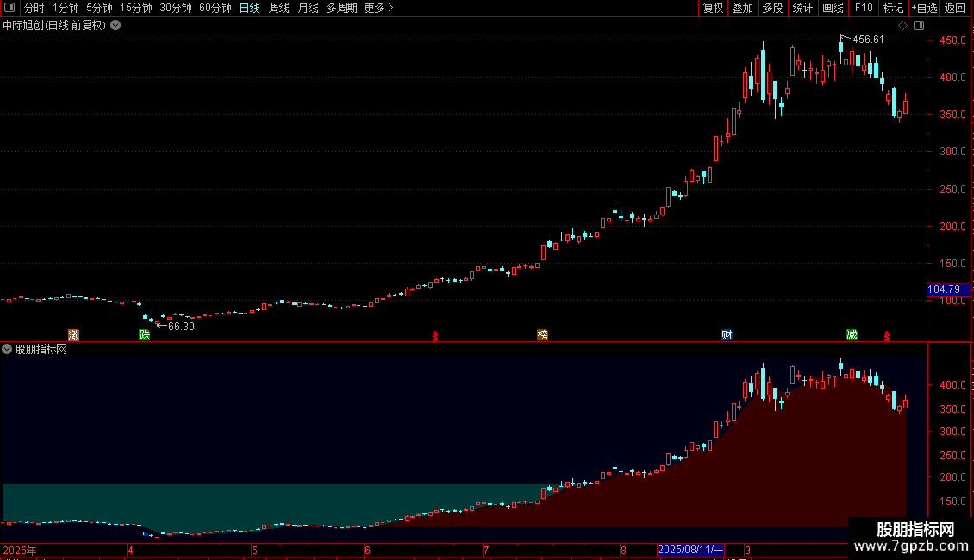
Task: Switch to 5分钟 timeframe
Action: [x=99, y=8]
